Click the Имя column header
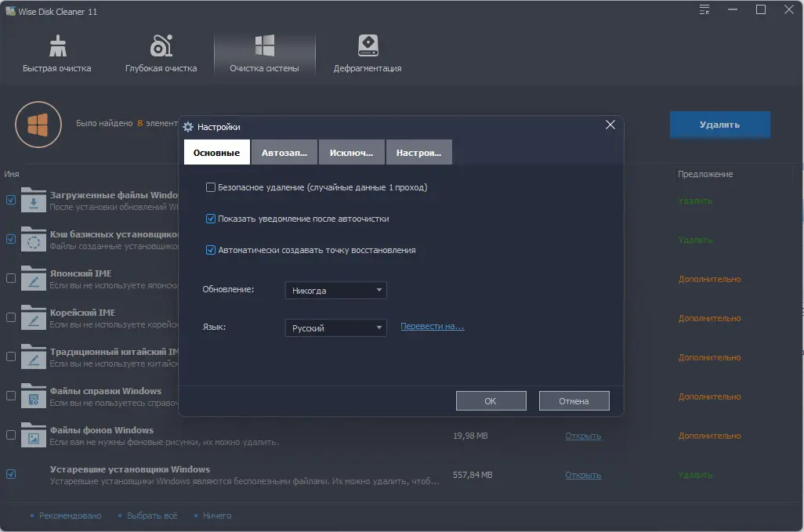 [x=12, y=174]
